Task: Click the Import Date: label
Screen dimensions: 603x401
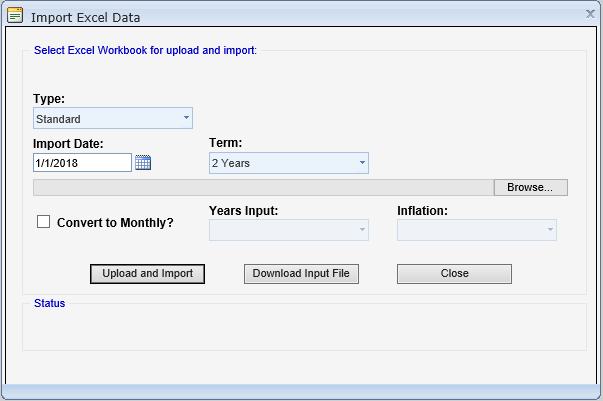Action: pos(68,143)
